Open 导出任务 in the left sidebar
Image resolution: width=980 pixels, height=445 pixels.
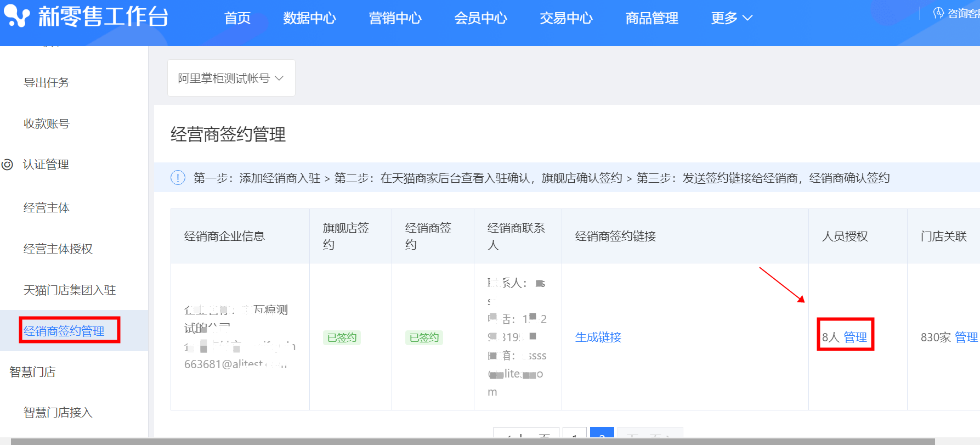point(47,83)
